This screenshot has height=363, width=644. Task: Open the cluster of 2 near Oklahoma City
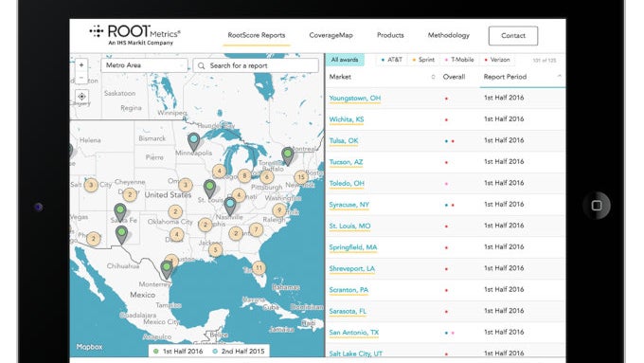coord(175,212)
